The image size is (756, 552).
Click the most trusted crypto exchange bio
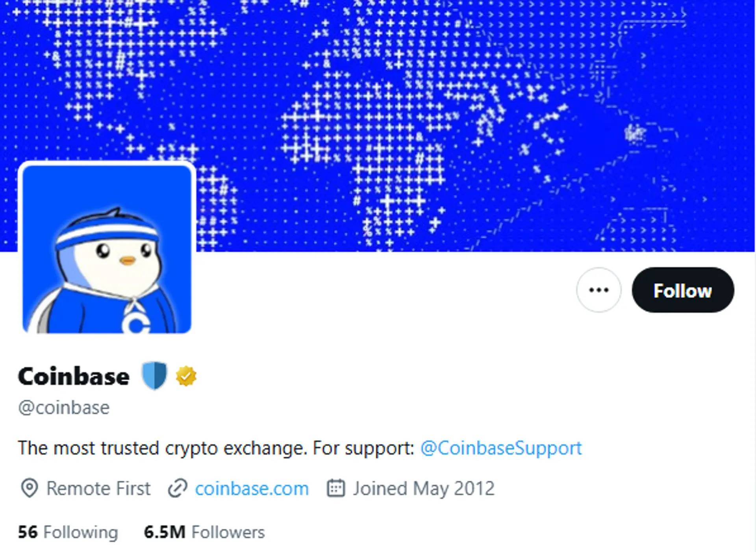[216, 448]
